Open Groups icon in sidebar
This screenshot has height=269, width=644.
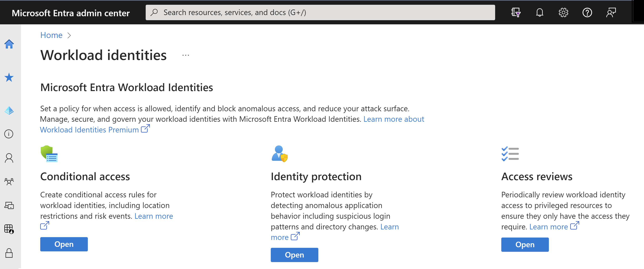9,182
